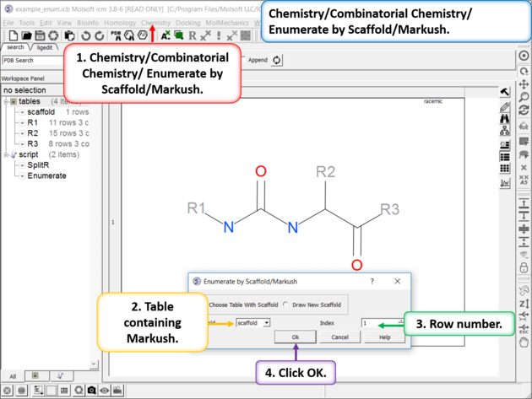Click the camera snapshot icon at bottom
The width and height of the screenshot is (532, 399).
click(90, 391)
